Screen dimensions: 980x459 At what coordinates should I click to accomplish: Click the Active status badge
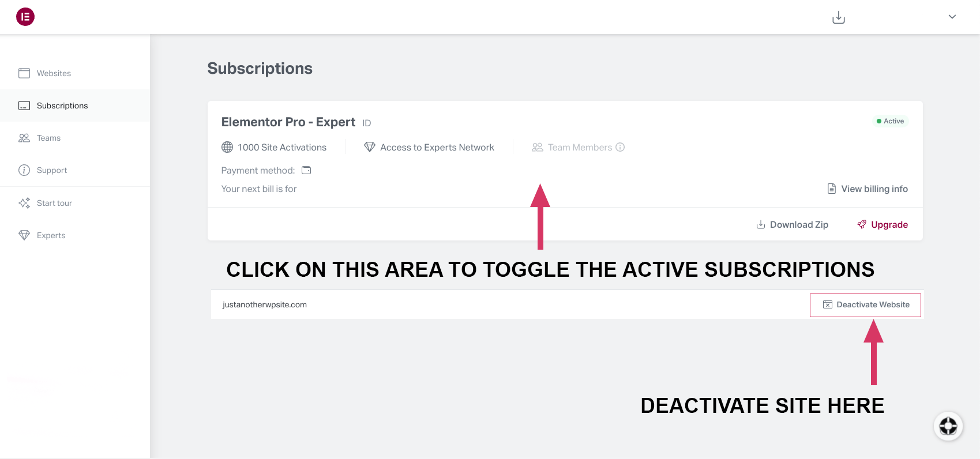click(x=890, y=121)
